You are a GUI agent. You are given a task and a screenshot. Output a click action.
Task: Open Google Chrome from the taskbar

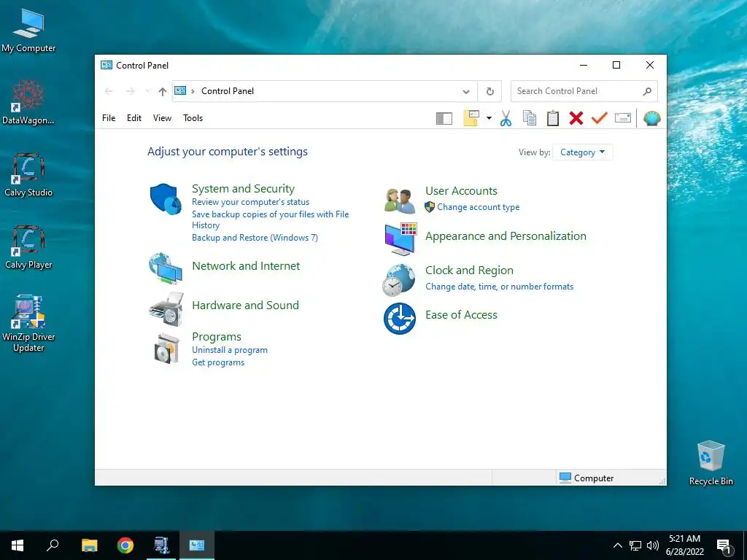(x=125, y=545)
